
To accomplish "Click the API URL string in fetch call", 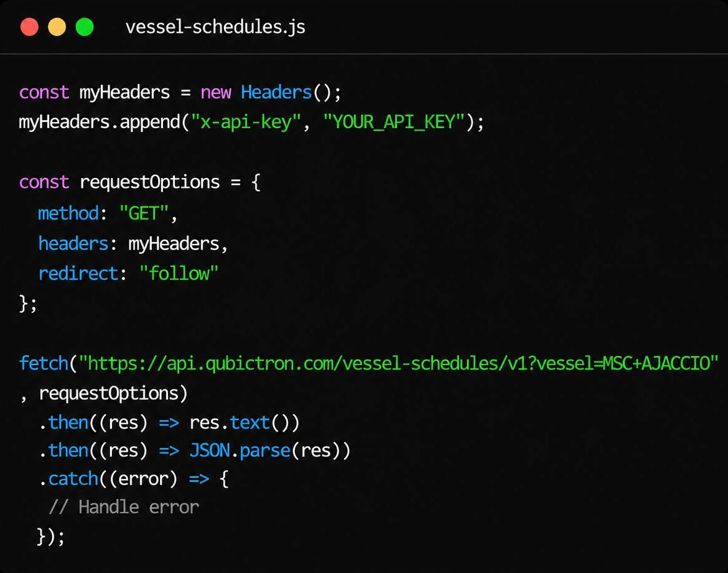I will (398, 363).
